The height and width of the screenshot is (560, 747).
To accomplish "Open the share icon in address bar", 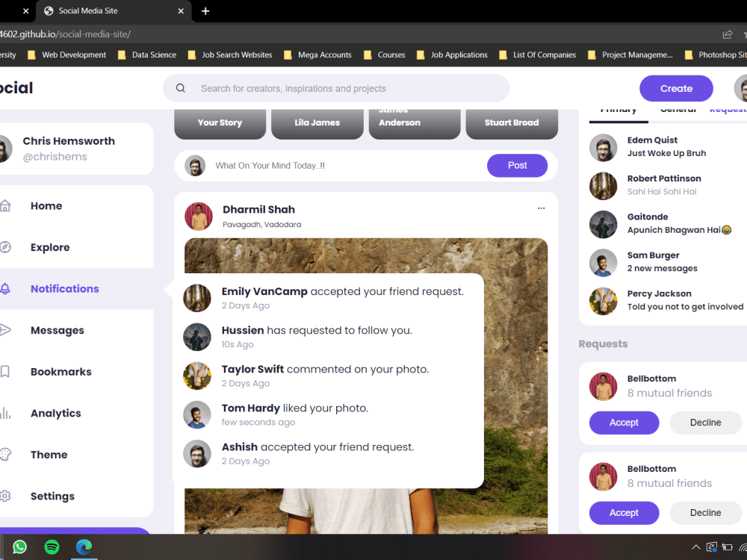I will pyautogui.click(x=727, y=34).
